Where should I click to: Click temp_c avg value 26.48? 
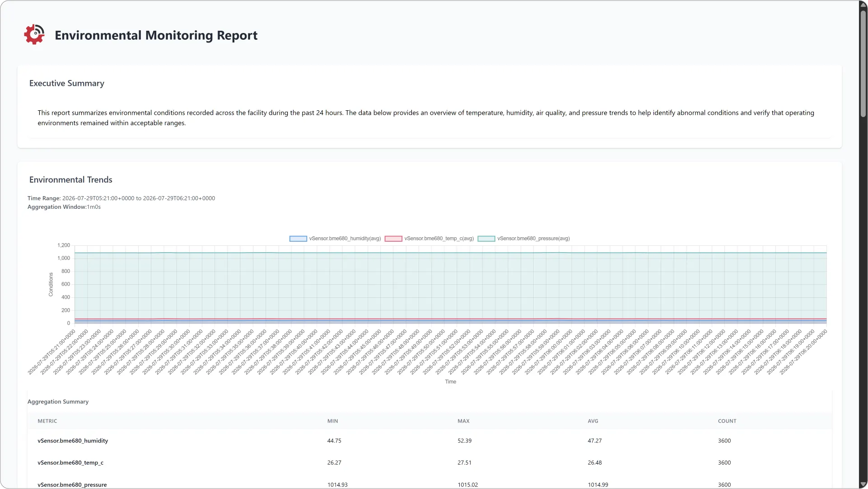tap(595, 463)
